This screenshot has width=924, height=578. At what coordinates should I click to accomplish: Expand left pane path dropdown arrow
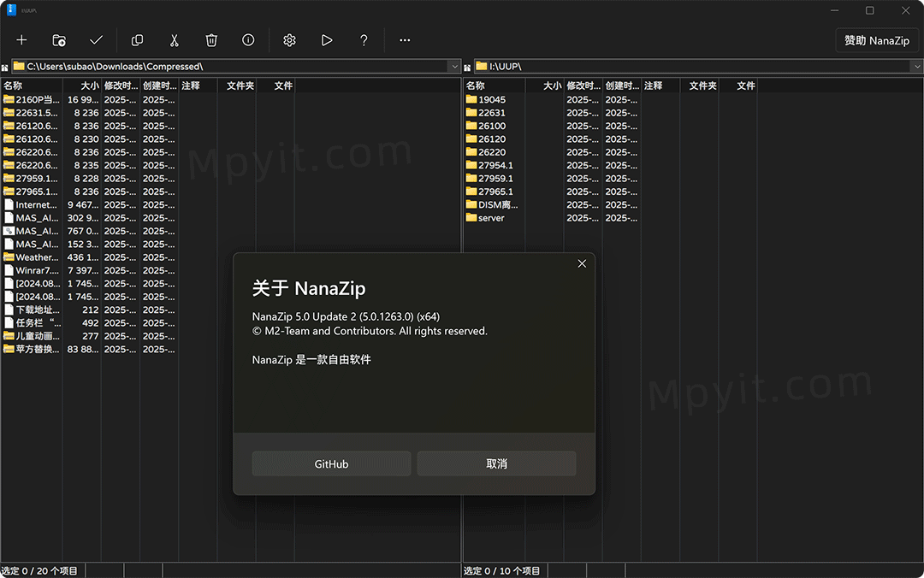(x=454, y=67)
